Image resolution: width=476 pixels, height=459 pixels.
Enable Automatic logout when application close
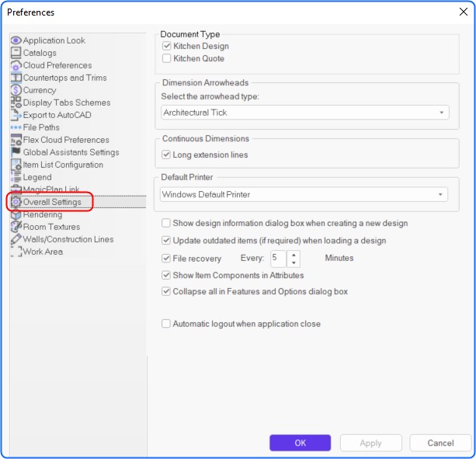click(x=166, y=324)
